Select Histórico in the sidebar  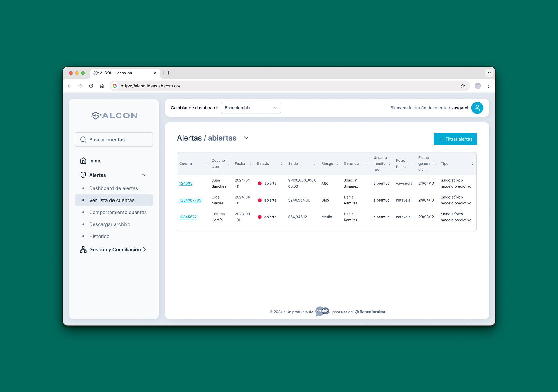pos(99,236)
